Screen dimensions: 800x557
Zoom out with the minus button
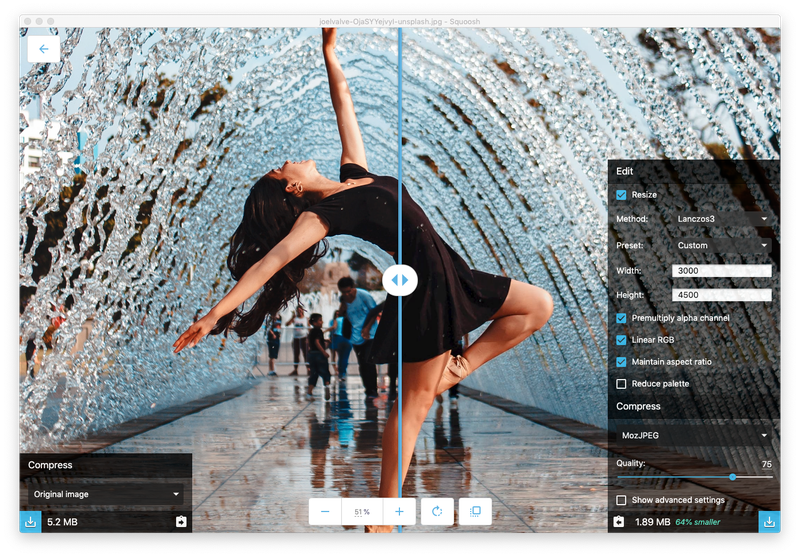tap(325, 512)
